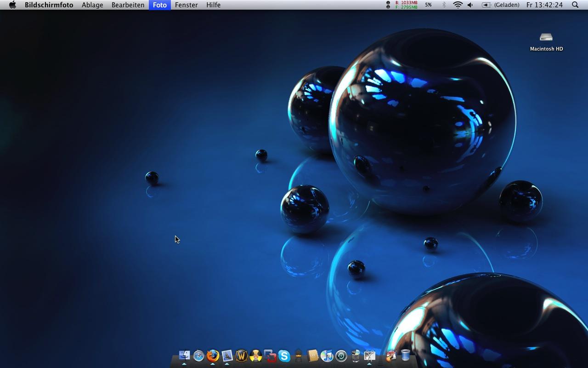Open the dark figure app icon in Dock
The image size is (588, 368).
[298, 356]
